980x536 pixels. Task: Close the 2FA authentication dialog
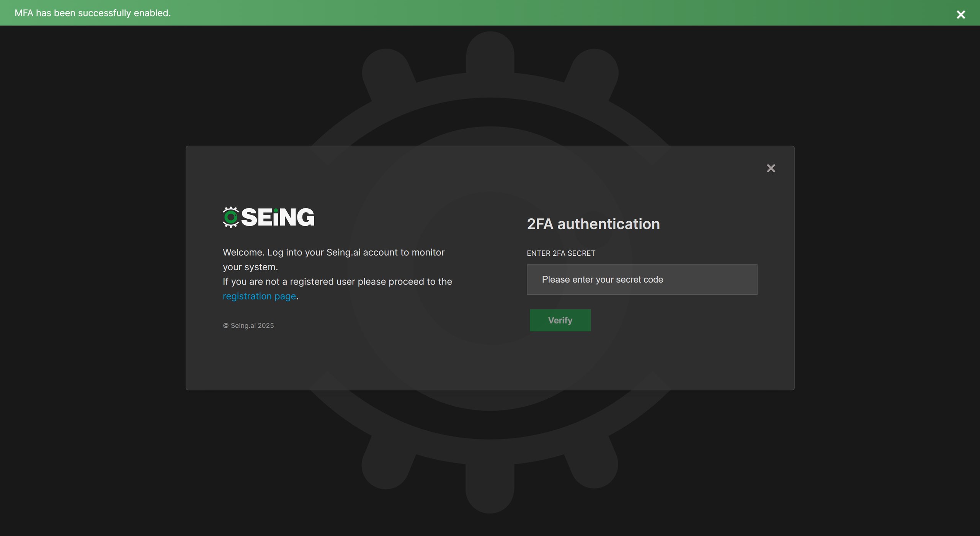pyautogui.click(x=771, y=168)
